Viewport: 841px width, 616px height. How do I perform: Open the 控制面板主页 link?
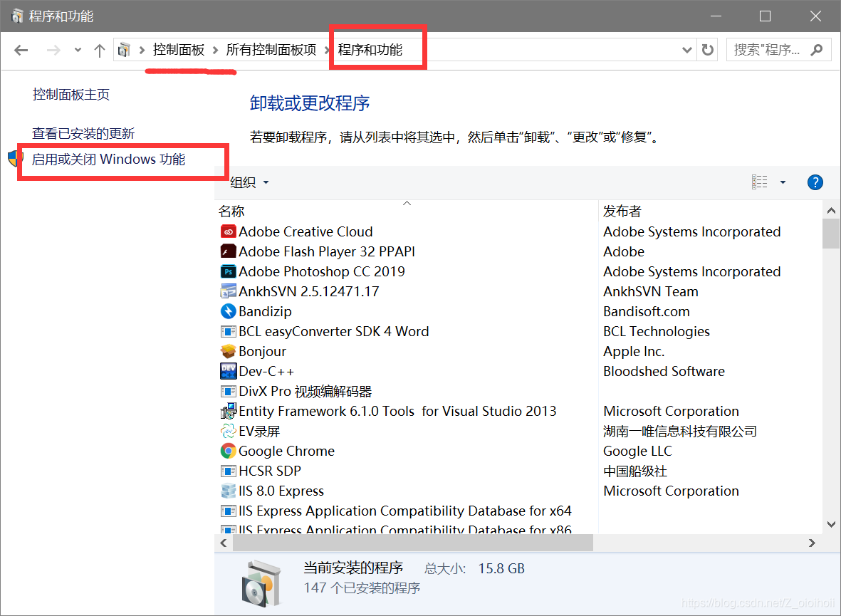[71, 95]
